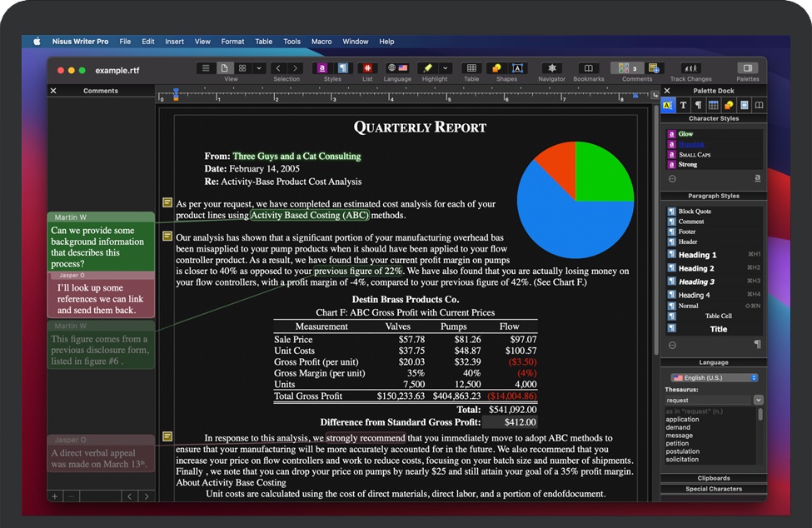Click the paragraph styles icon in toolbar
The image size is (812, 528).
[x=342, y=68]
